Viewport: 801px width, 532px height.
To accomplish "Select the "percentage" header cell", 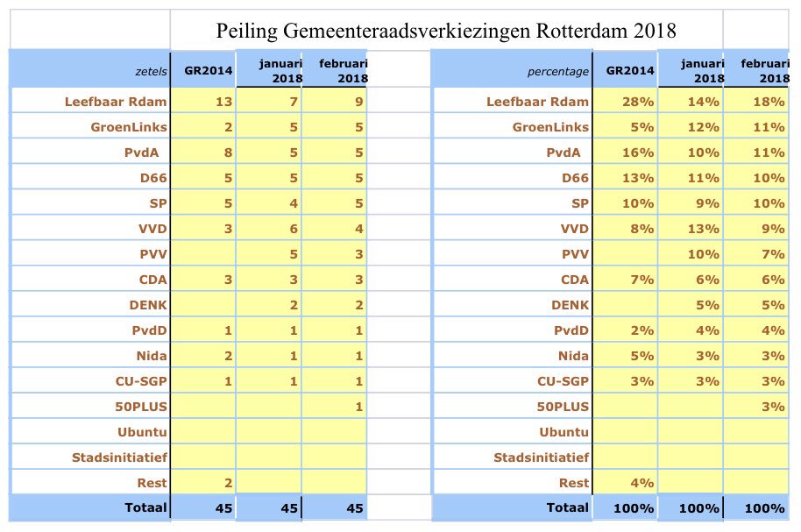I will (558, 70).
